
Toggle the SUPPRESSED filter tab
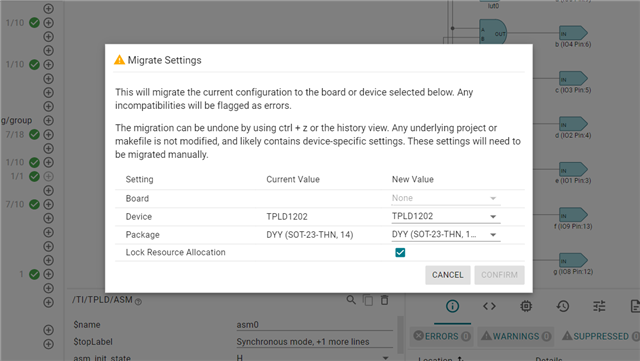600,336
